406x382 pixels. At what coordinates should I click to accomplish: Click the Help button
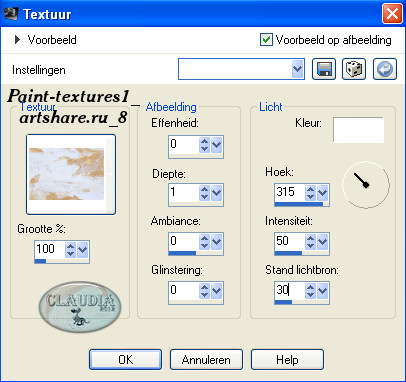coord(287,359)
